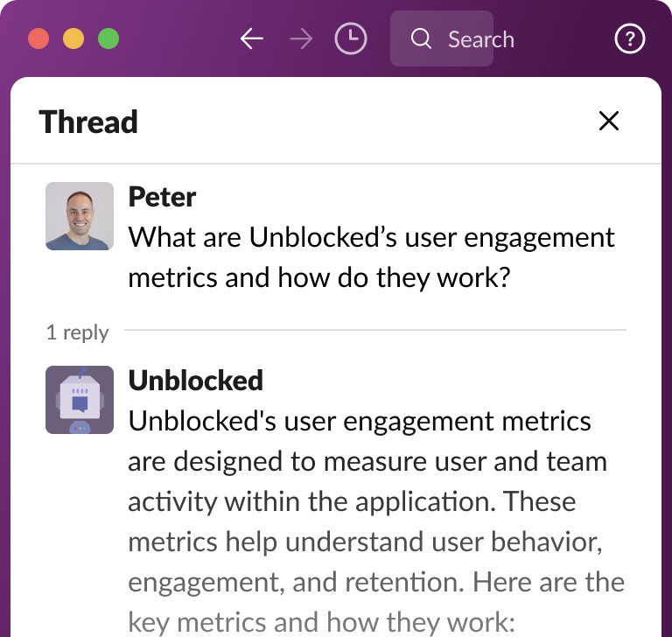Minimize the window with the yellow button
The image size is (672, 637).
(x=73, y=39)
